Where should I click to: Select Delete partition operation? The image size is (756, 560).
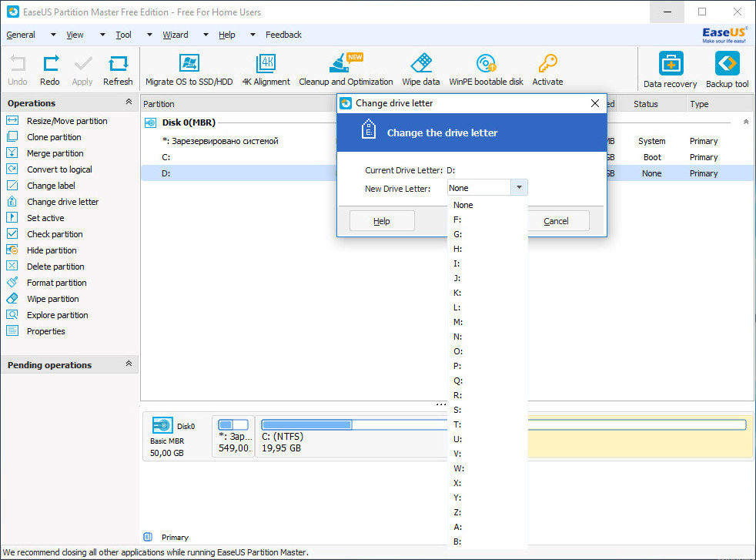55,267
